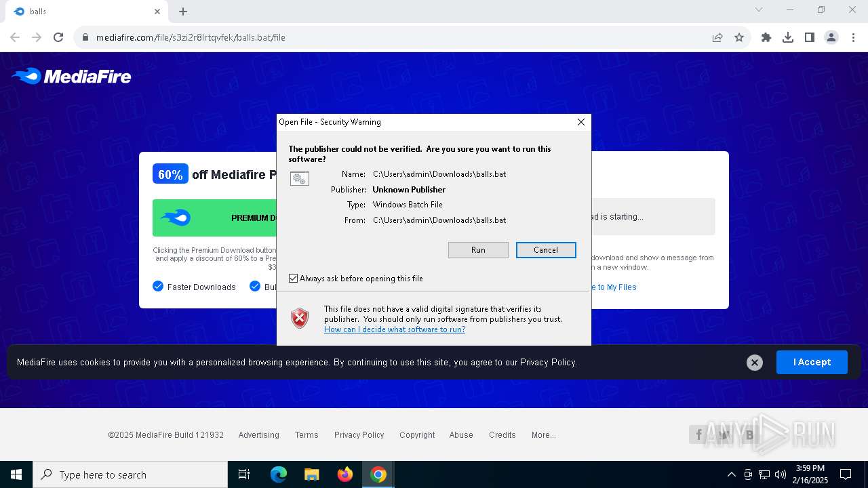The height and width of the screenshot is (488, 868).
Task: Open the Credits footer link
Action: pyautogui.click(x=502, y=435)
